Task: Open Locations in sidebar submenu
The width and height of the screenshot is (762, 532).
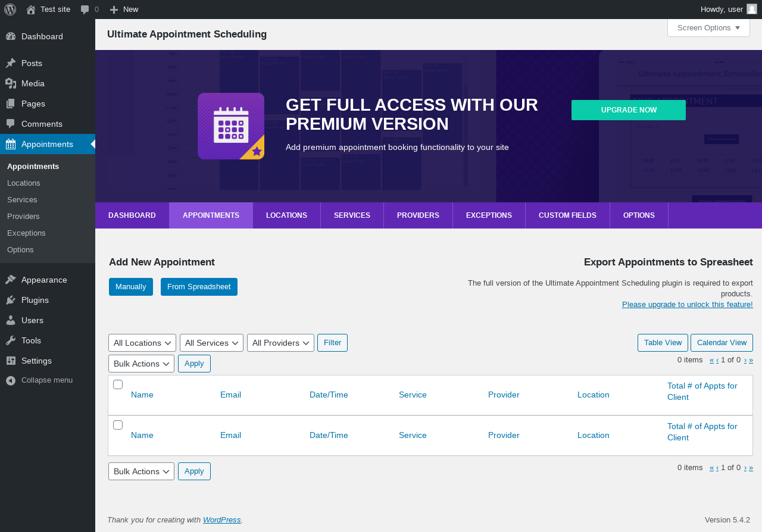Action: (24, 183)
